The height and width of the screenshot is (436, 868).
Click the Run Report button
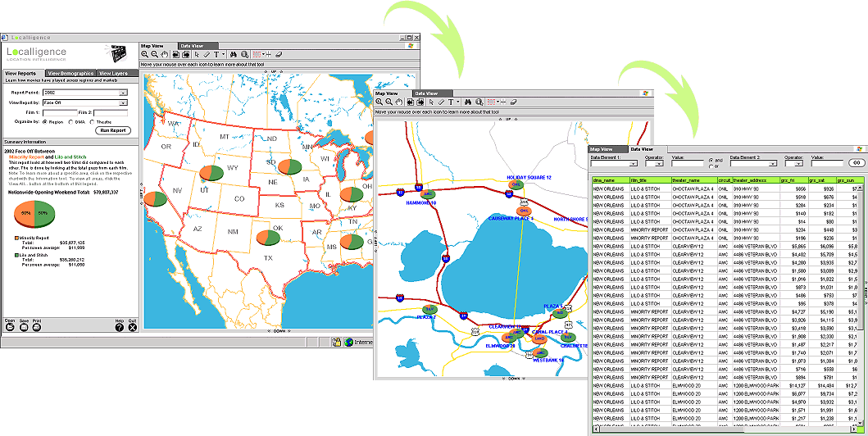click(113, 130)
